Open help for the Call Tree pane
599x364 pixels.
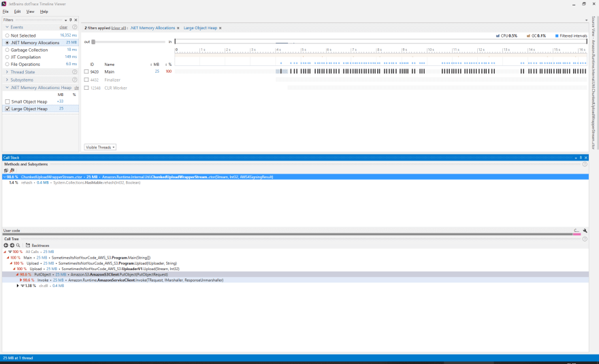point(585,239)
